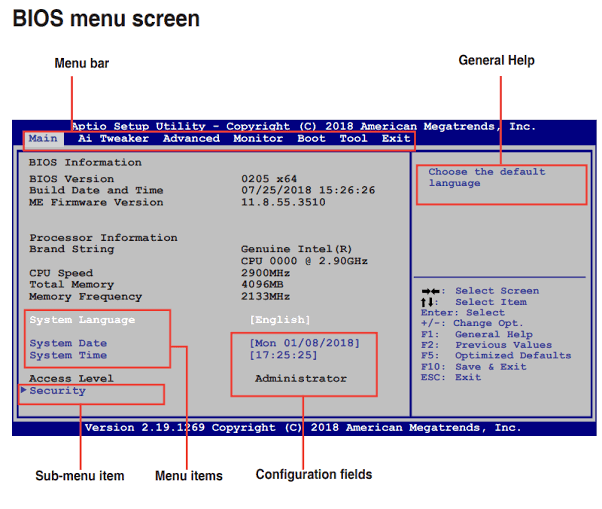602x509 pixels.
Task: Click the Administrator access value
Action: pyautogui.click(x=301, y=378)
